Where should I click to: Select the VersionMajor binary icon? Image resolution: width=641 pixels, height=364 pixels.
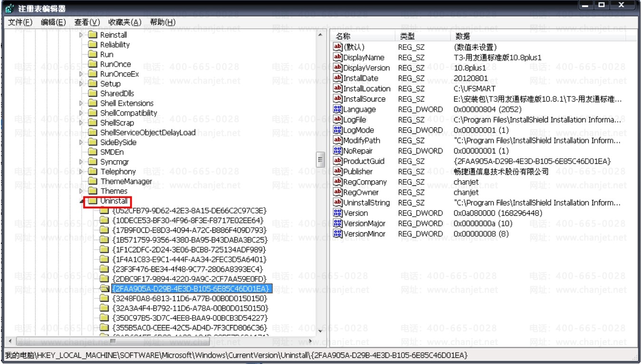338,223
